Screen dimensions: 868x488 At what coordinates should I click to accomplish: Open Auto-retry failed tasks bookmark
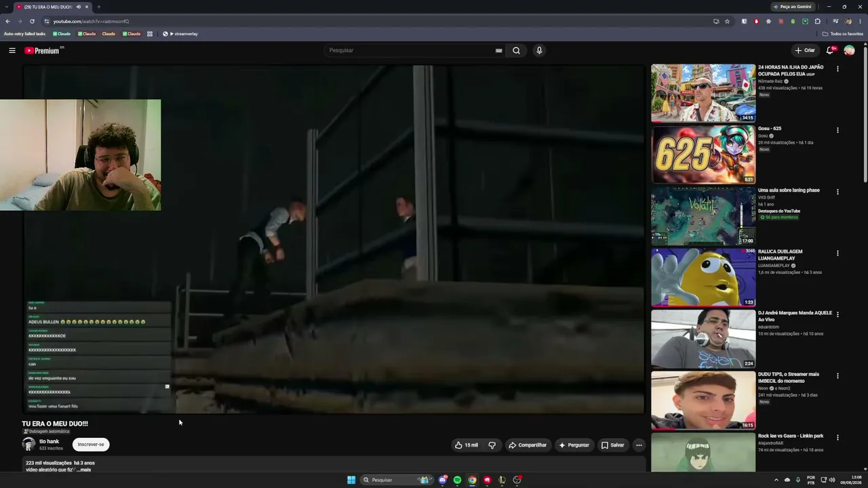pos(24,34)
